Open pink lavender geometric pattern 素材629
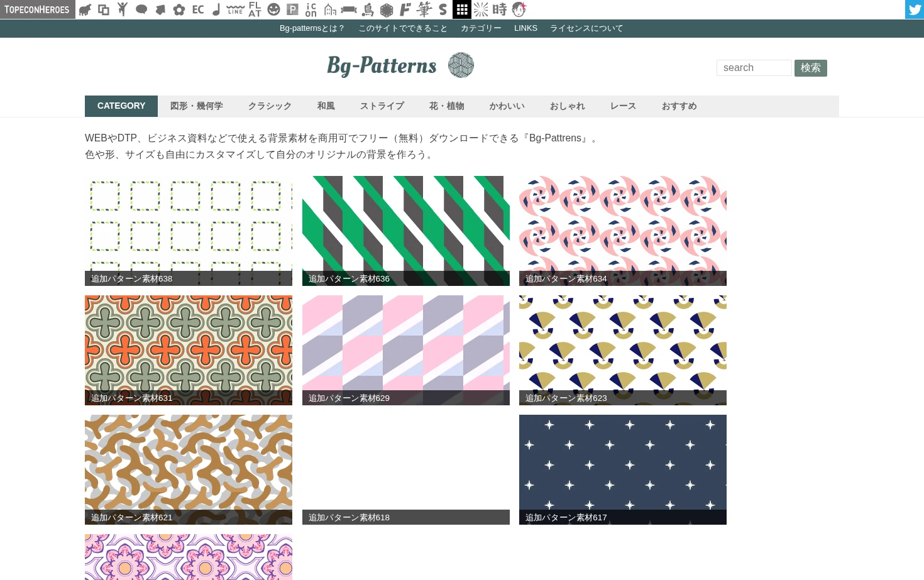The image size is (924, 580). point(406,350)
